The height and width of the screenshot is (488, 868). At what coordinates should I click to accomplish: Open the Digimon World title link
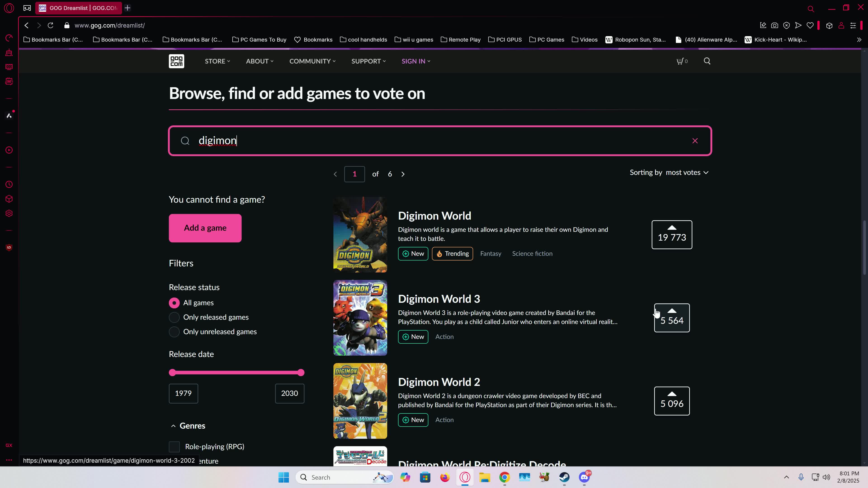coord(435,216)
